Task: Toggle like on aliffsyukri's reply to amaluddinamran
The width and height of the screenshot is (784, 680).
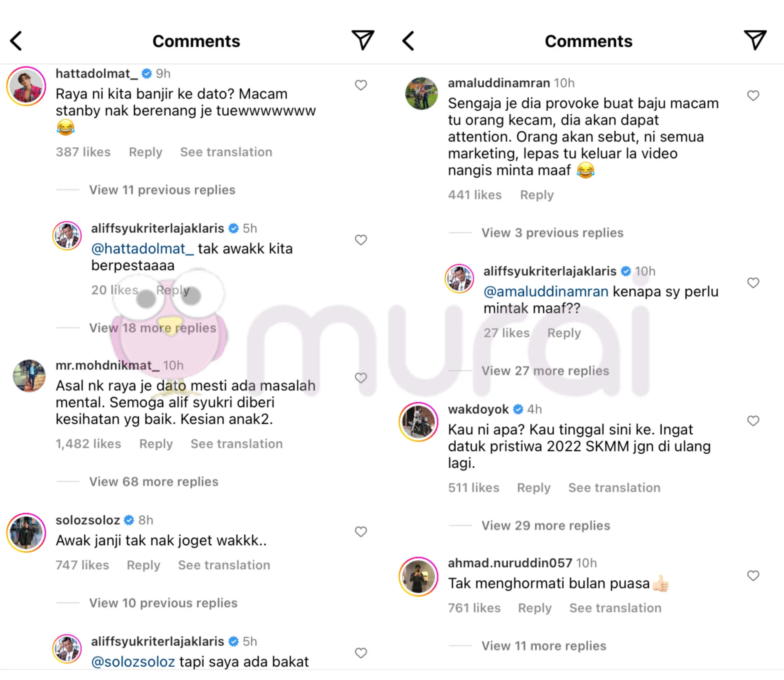Action: click(753, 283)
